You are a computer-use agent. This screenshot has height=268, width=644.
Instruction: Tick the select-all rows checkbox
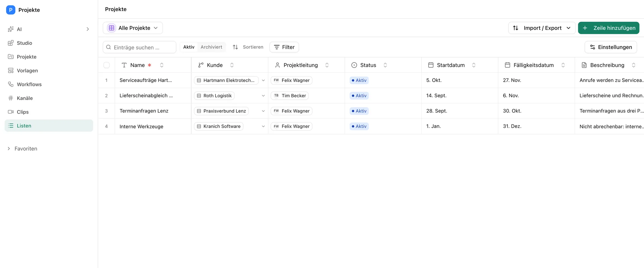point(107,65)
